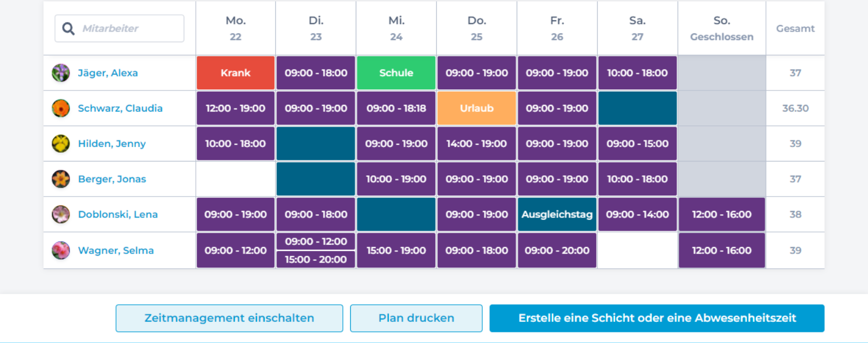Create a shift or absence time
868x343 pixels.
(657, 318)
